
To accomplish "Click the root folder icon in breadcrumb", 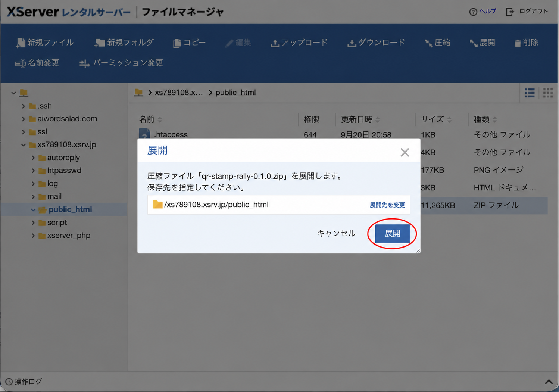I will point(139,92).
